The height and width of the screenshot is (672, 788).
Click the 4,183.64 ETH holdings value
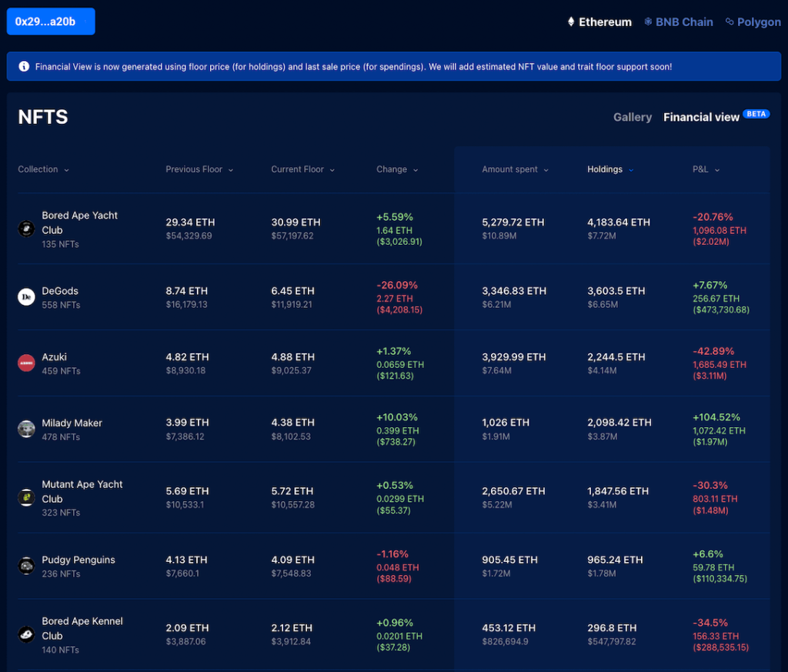pyautogui.click(x=619, y=222)
